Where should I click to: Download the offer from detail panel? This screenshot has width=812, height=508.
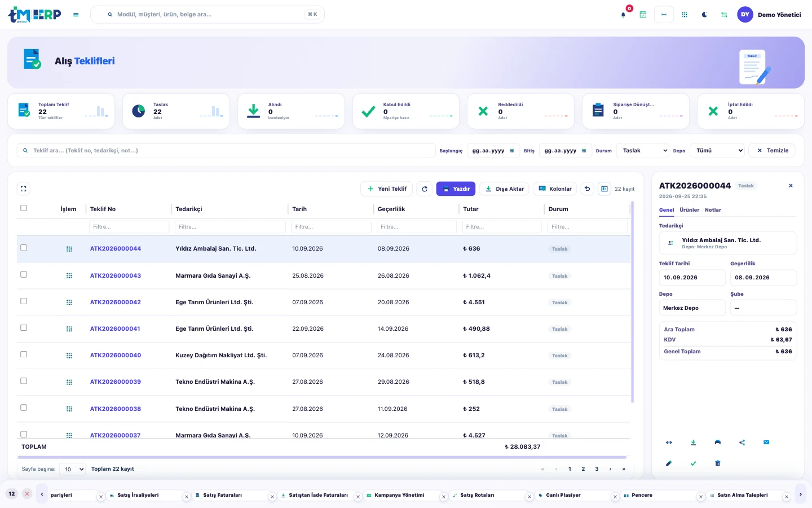pyautogui.click(x=693, y=443)
